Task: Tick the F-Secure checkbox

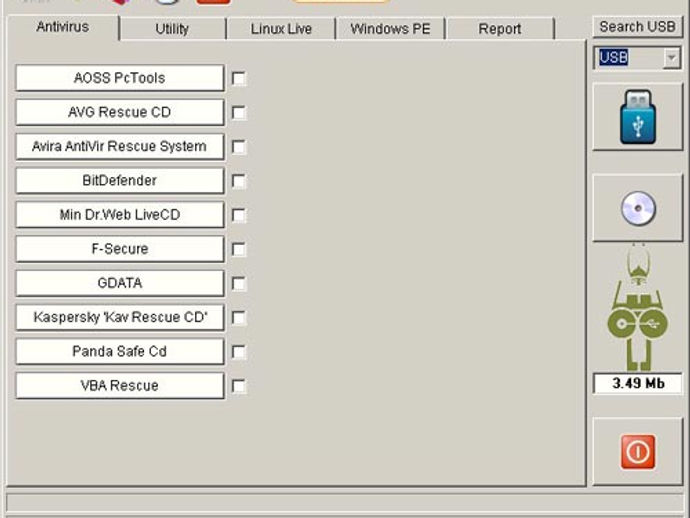Action: click(x=239, y=250)
